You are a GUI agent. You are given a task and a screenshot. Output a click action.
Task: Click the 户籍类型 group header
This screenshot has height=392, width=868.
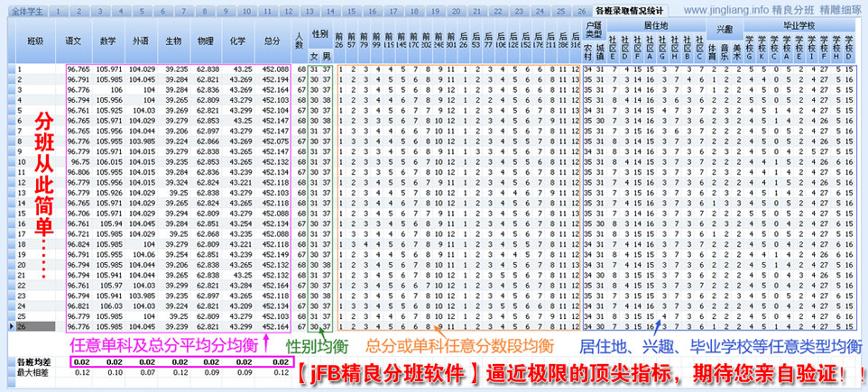click(x=594, y=28)
